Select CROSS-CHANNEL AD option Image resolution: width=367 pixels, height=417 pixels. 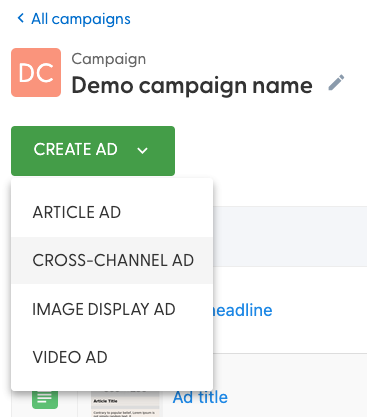pos(112,260)
